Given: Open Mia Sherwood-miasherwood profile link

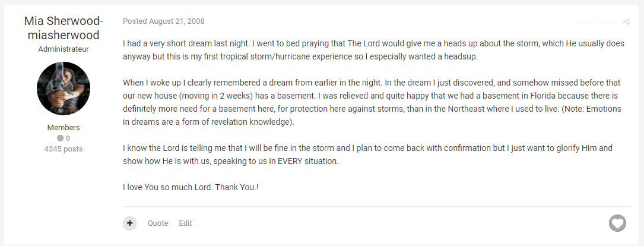Looking at the screenshot, I should pos(64,28).
